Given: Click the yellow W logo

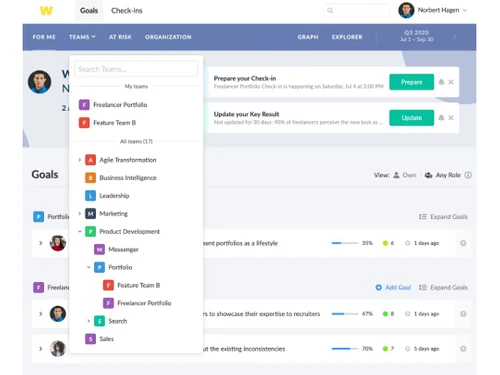Looking at the screenshot, I should tap(46, 11).
